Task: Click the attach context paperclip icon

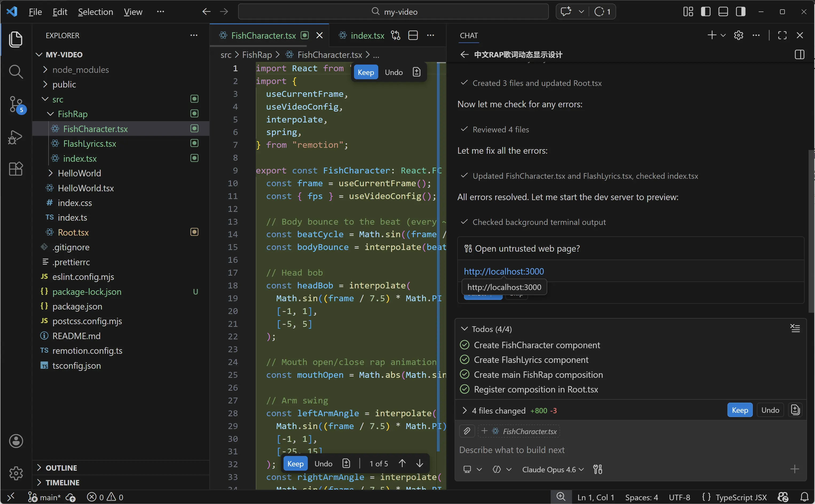Action: 467,431
